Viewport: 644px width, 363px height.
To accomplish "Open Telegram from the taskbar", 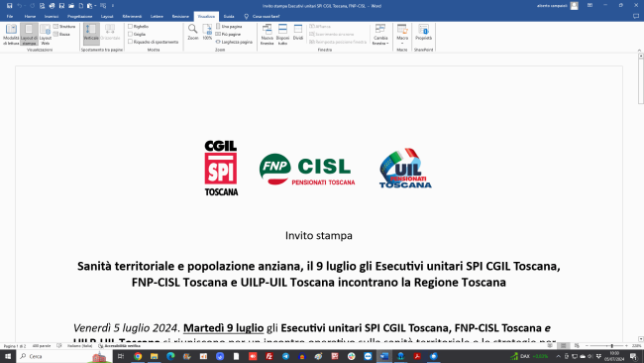I will (x=285, y=356).
